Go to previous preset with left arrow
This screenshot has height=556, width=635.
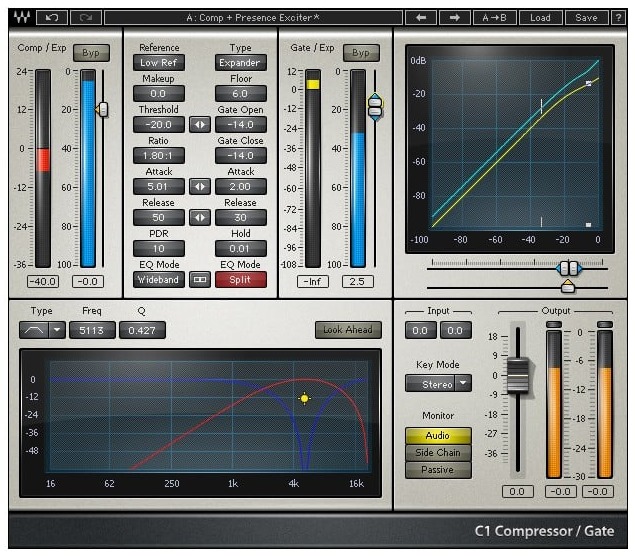coord(421,18)
